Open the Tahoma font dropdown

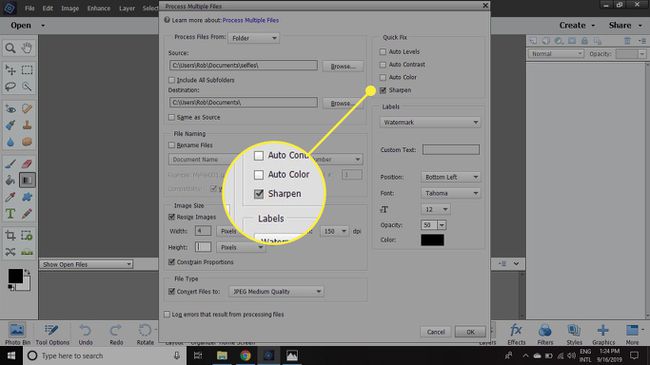451,193
